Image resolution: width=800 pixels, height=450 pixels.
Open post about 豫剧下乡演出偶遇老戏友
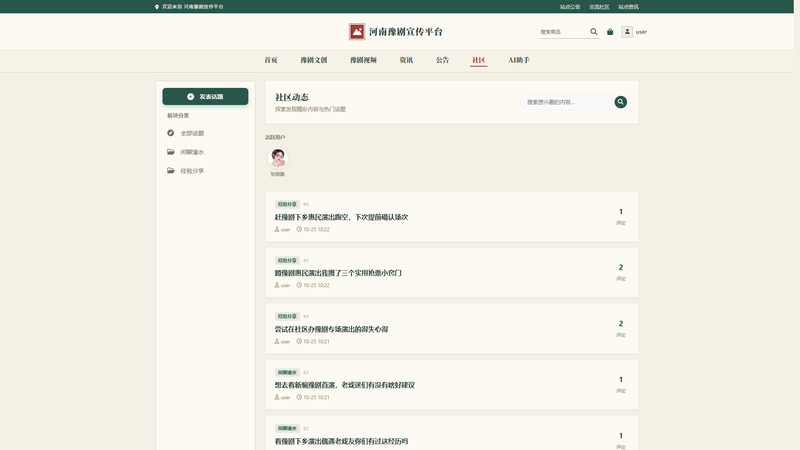tap(341, 441)
